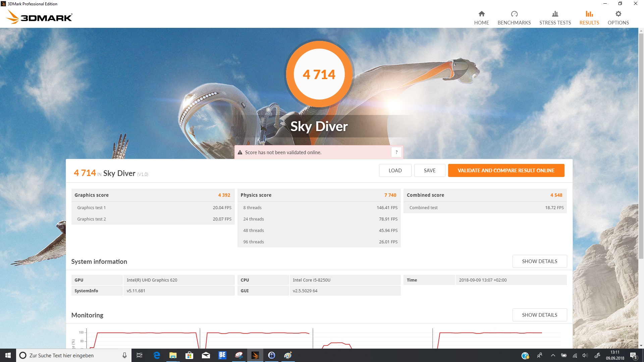Open Microsoft Store from taskbar
The height and width of the screenshot is (362, 644).
point(189,355)
